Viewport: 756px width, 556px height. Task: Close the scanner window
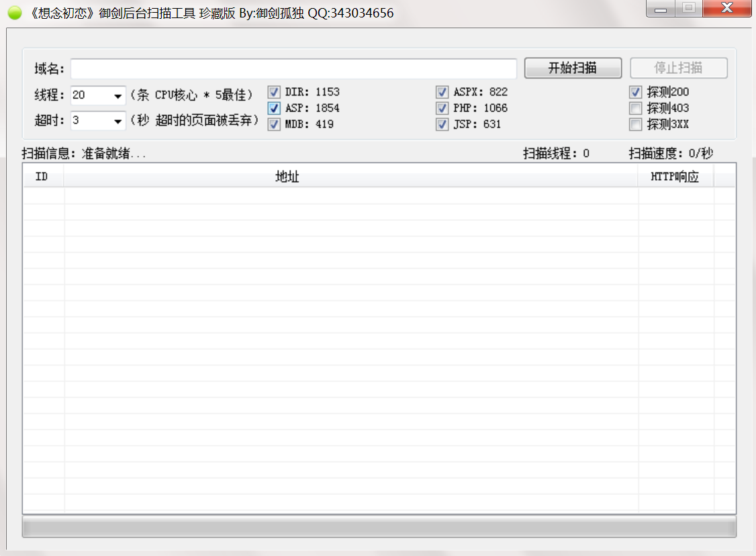(726, 9)
